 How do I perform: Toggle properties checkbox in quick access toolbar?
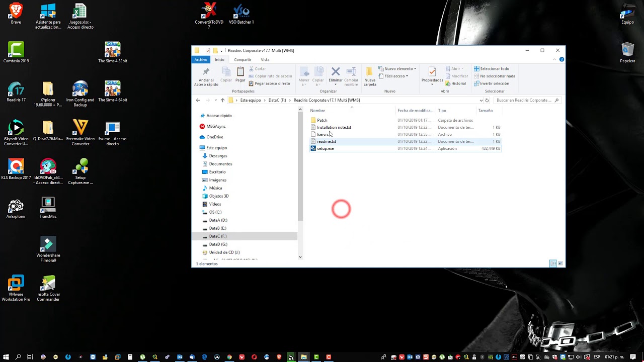coord(208,50)
